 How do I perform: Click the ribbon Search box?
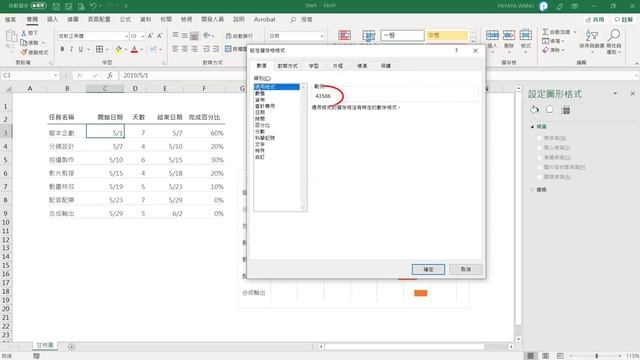pyautogui.click(x=302, y=19)
